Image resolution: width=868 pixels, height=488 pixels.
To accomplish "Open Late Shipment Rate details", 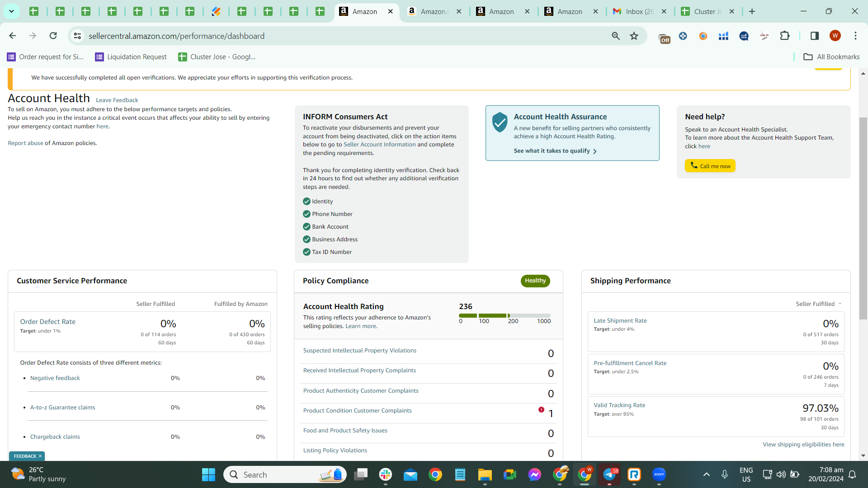I will [x=620, y=321].
